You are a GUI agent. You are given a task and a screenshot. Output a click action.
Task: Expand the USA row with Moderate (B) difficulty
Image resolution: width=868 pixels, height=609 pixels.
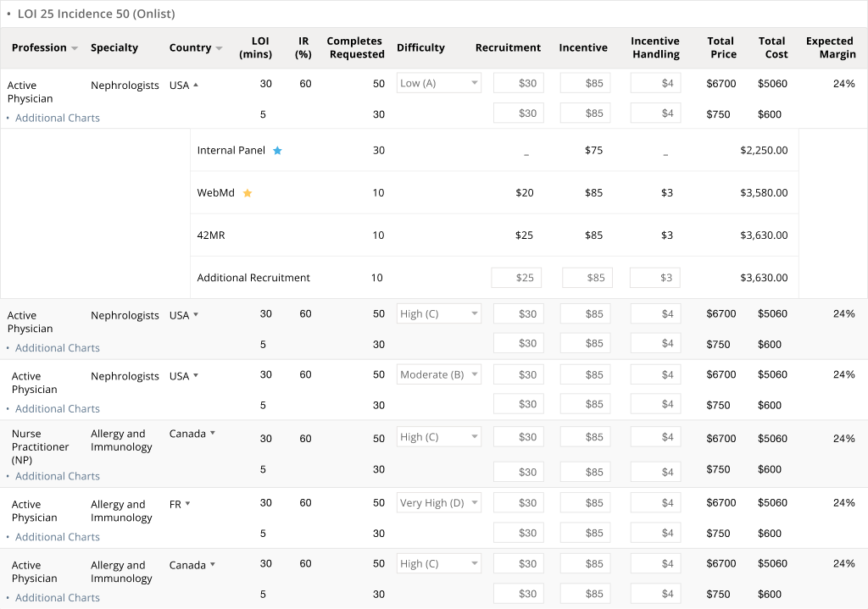(196, 376)
